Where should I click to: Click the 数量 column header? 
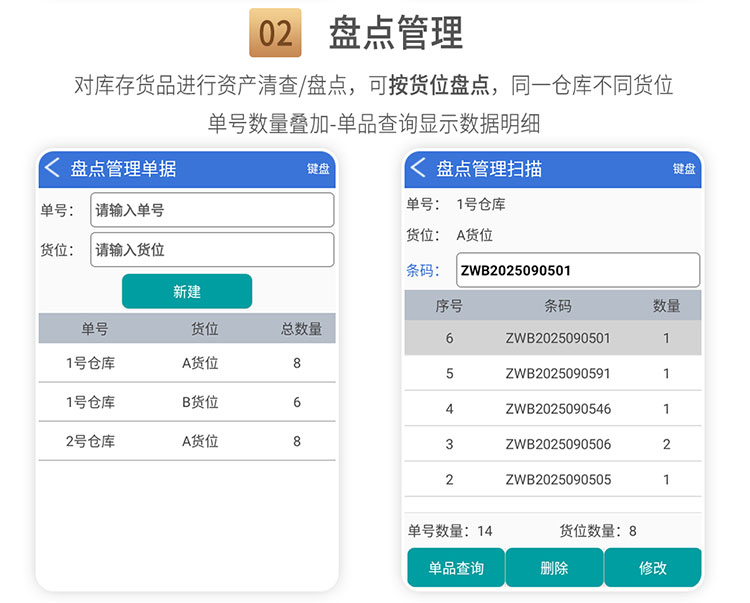point(667,306)
